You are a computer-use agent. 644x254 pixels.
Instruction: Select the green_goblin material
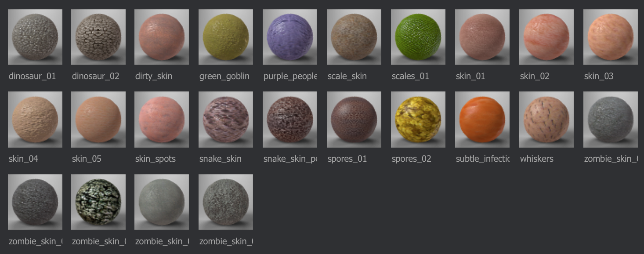click(226, 37)
